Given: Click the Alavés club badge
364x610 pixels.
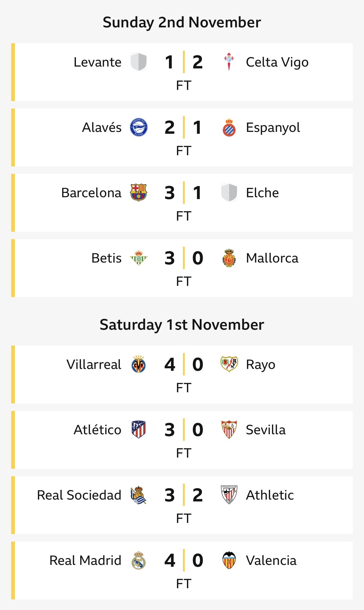Looking at the screenshot, I should pos(138,127).
